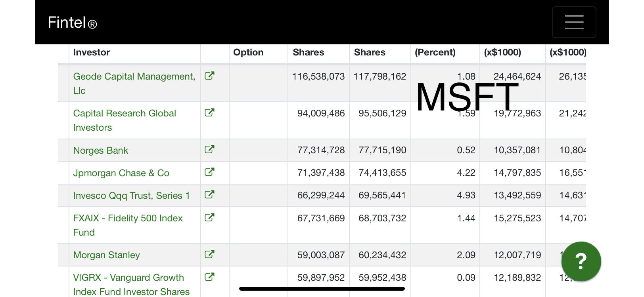
Task: Select the value 12,007,719
Action: pos(517,255)
